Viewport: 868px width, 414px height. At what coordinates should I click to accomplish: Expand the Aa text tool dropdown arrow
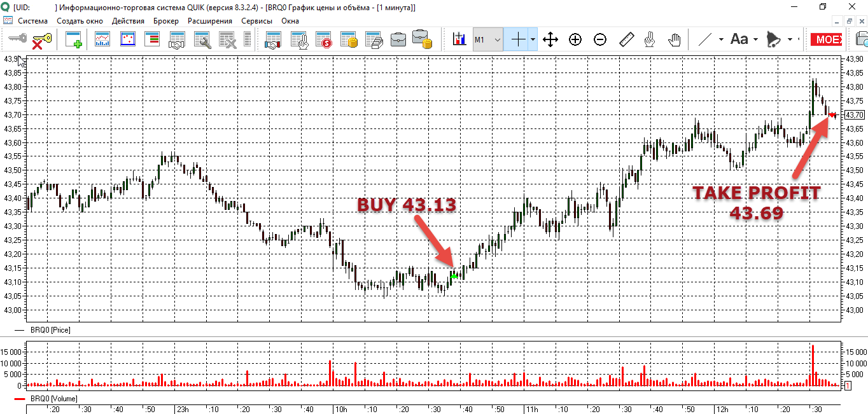(756, 40)
